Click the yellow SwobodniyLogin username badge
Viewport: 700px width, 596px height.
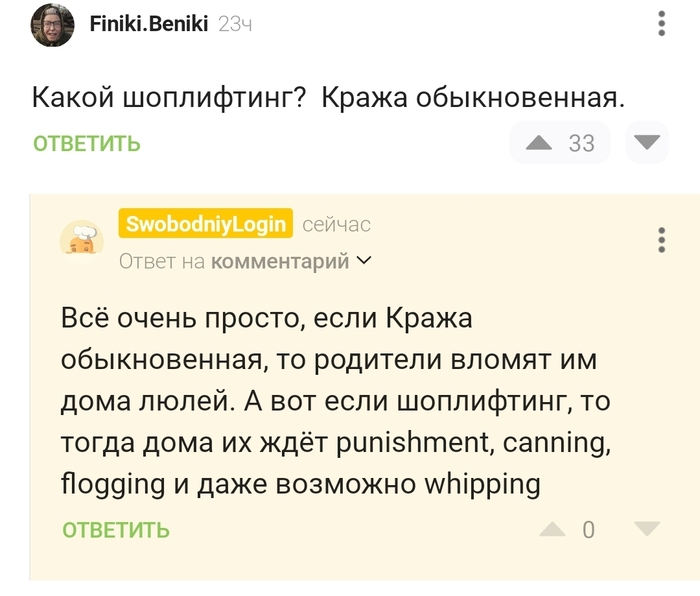[206, 224]
